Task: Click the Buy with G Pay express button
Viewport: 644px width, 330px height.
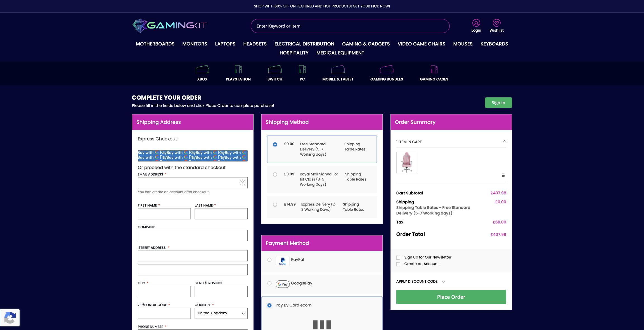Action: pos(193,156)
